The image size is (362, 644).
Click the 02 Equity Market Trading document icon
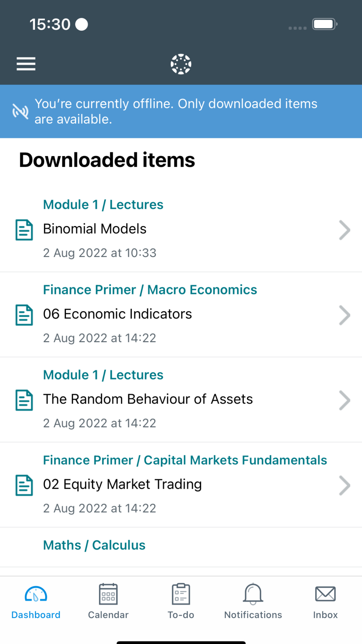[24, 485]
